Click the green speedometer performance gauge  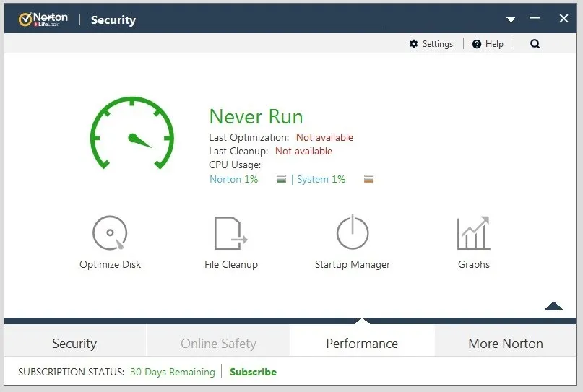132,133
